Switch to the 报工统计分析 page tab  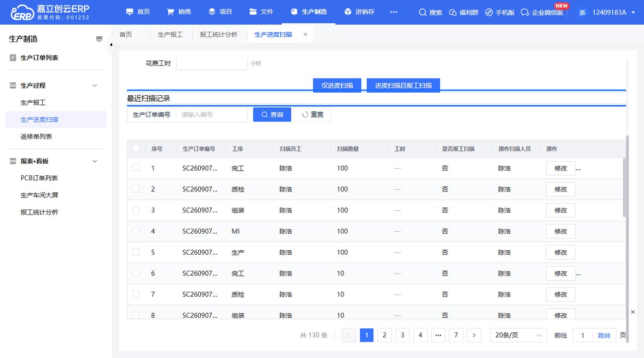[218, 34]
